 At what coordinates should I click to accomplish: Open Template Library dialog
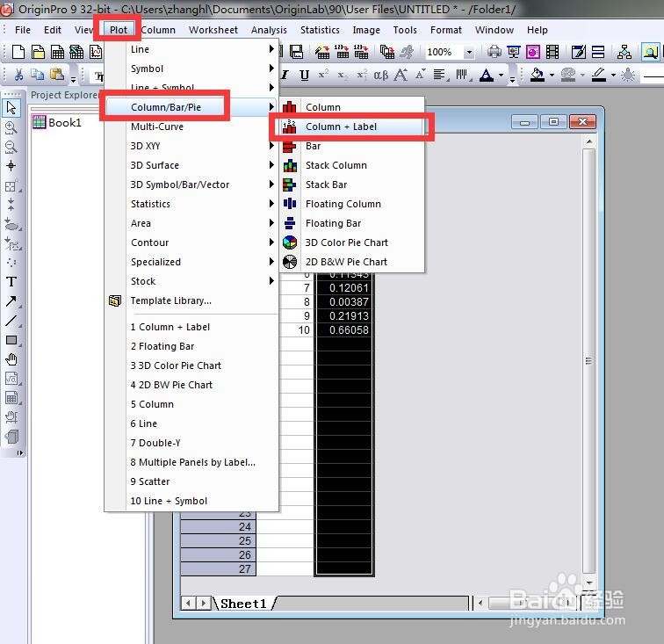(191, 300)
